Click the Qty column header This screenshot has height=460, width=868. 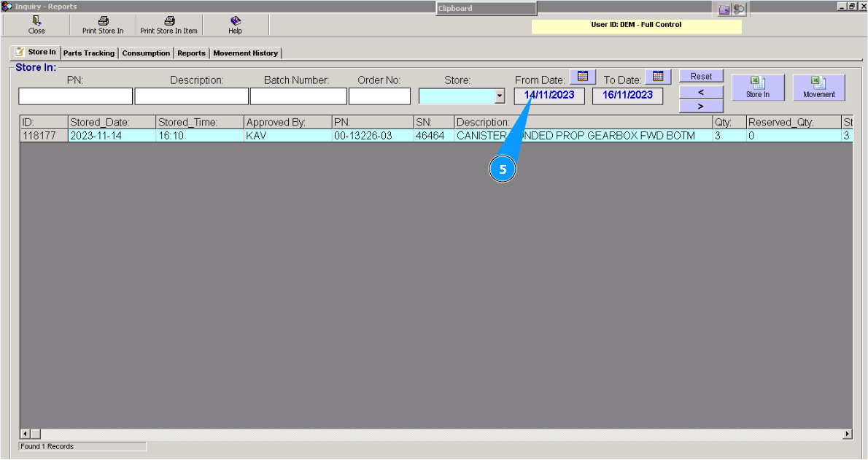point(729,122)
